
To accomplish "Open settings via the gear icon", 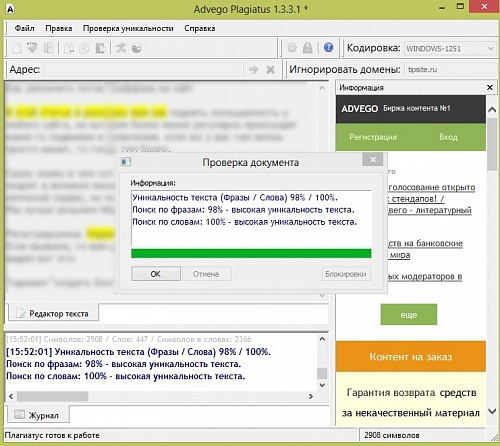I will [292, 48].
